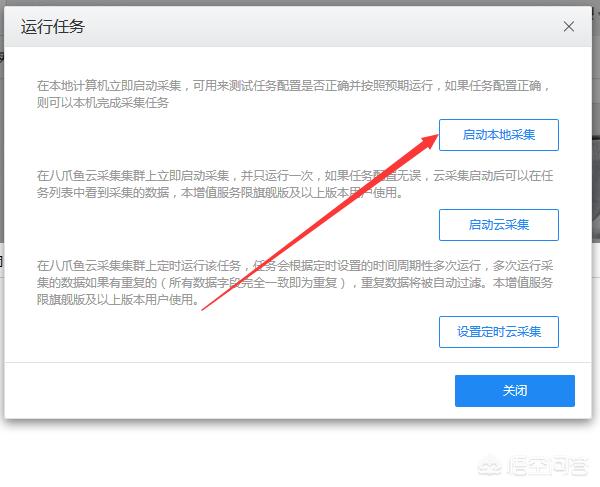Viewport: 600px width, 487px height.
Task: Click the local collection description paragraph
Action: point(293,94)
